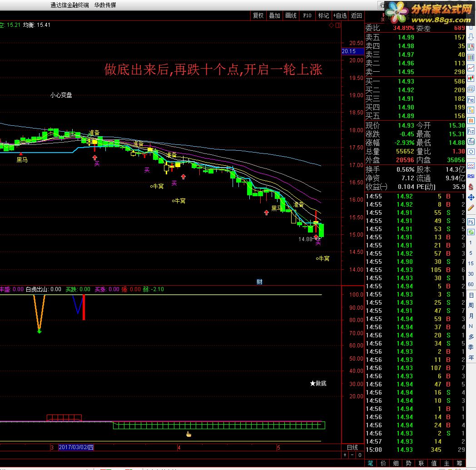Click the 0 reset button beside zoom
The height and width of the screenshot is (470, 476).
tap(360, 455)
